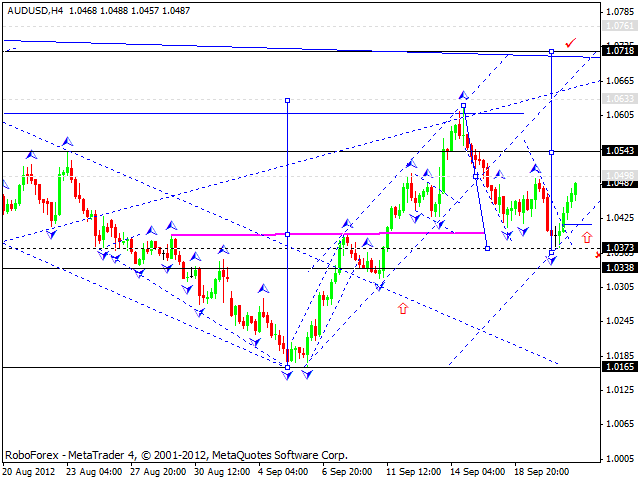The width and height of the screenshot is (640, 480).
Task: Click the 1.0185 axis price value
Action: 620,356
